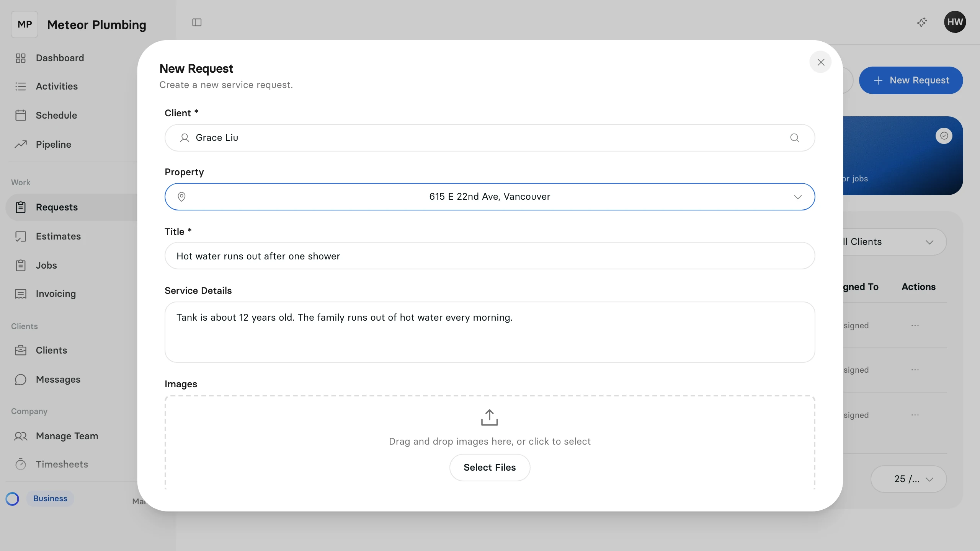Click the Meteor Plumbing company name

(96, 24)
